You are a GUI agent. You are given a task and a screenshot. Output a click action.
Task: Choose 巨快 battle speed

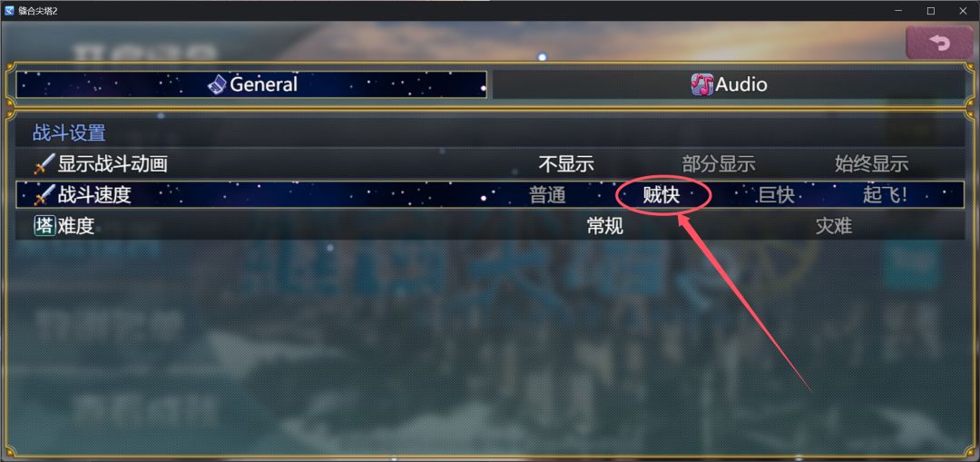point(776,195)
